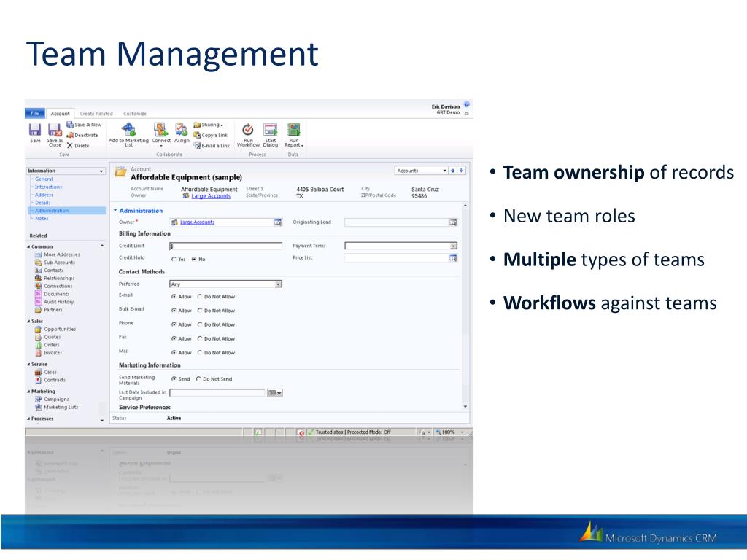Switch to the Account ribbon tab
This screenshot has height=560, width=747.
point(60,113)
